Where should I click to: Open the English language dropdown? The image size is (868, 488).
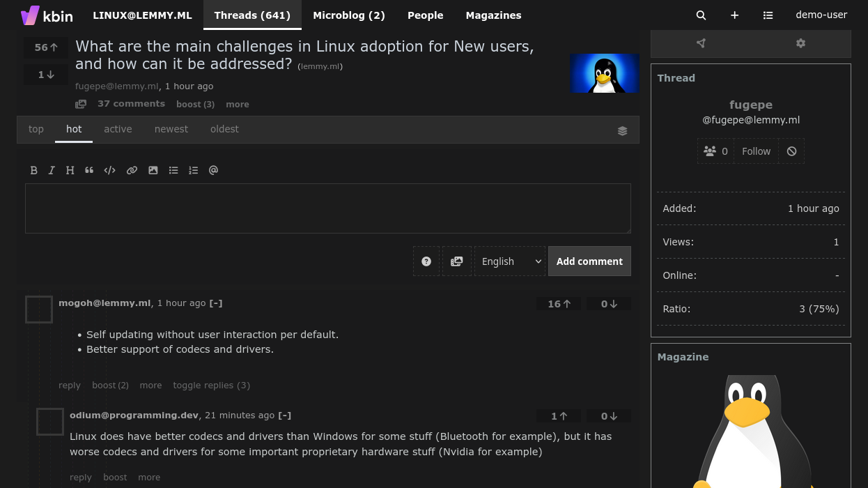point(510,261)
